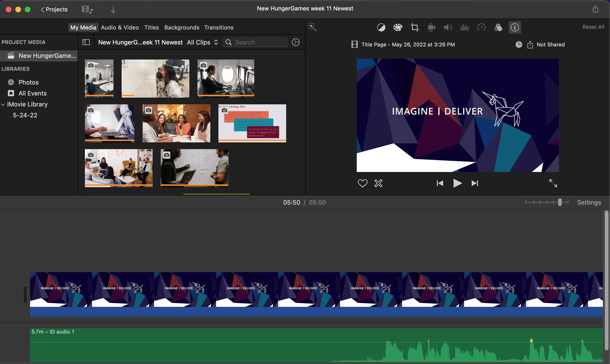This screenshot has width=610, height=364.
Task: Select the Cropping tool
Action: pos(415,27)
